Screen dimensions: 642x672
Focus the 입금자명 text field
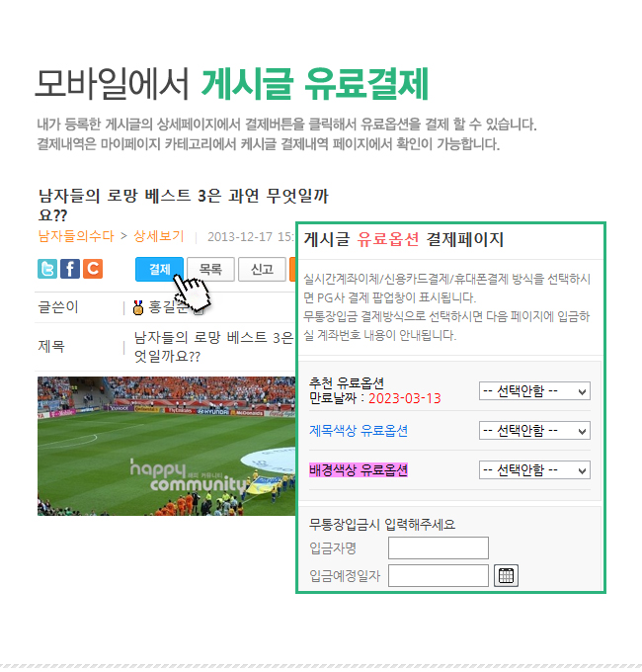pos(439,547)
